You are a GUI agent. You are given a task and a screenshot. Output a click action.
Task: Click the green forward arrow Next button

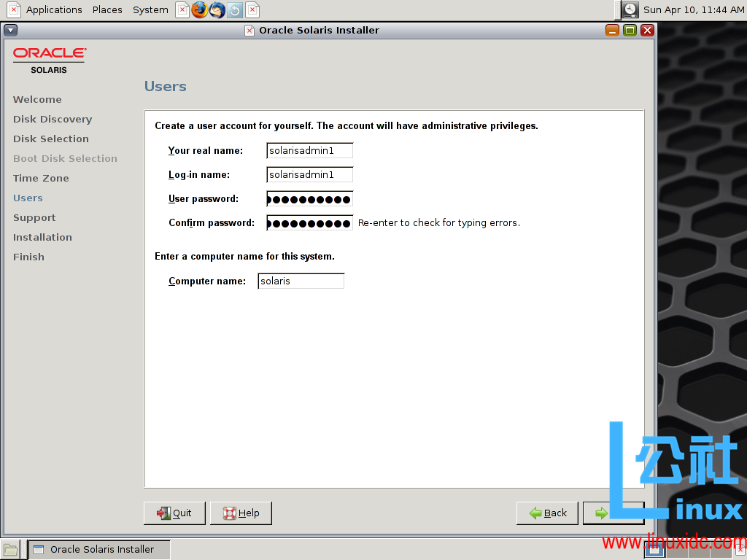click(x=614, y=513)
